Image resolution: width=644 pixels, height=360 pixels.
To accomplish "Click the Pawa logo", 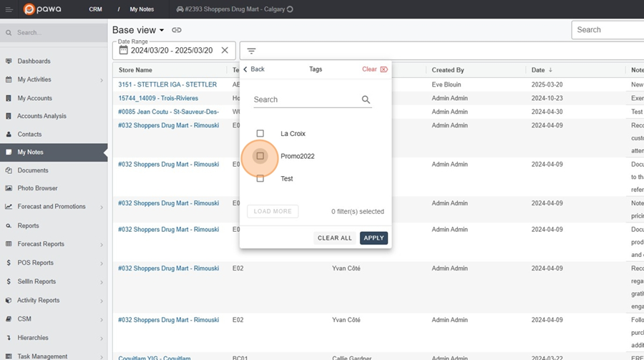I will 42,9.
